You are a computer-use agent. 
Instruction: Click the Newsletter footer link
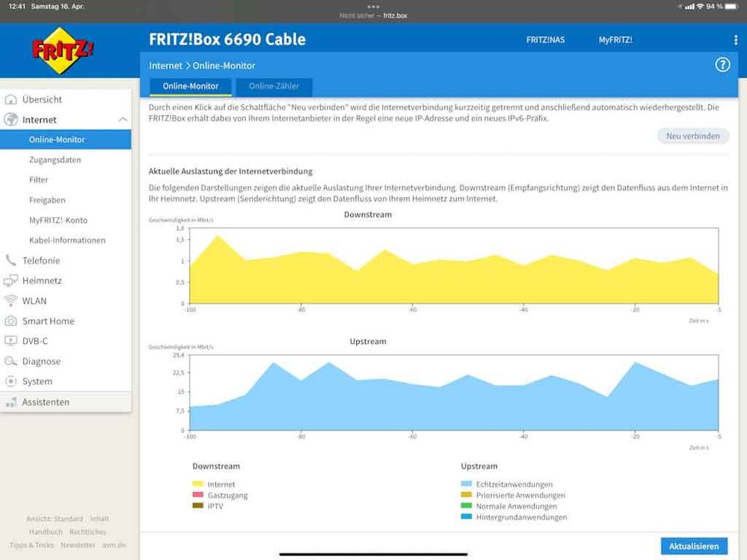point(78,545)
